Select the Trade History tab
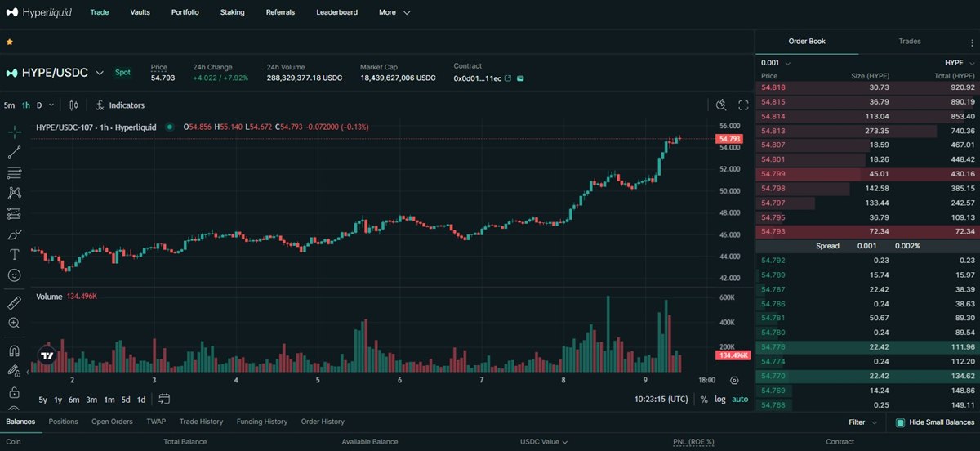The height and width of the screenshot is (451, 980). click(201, 422)
